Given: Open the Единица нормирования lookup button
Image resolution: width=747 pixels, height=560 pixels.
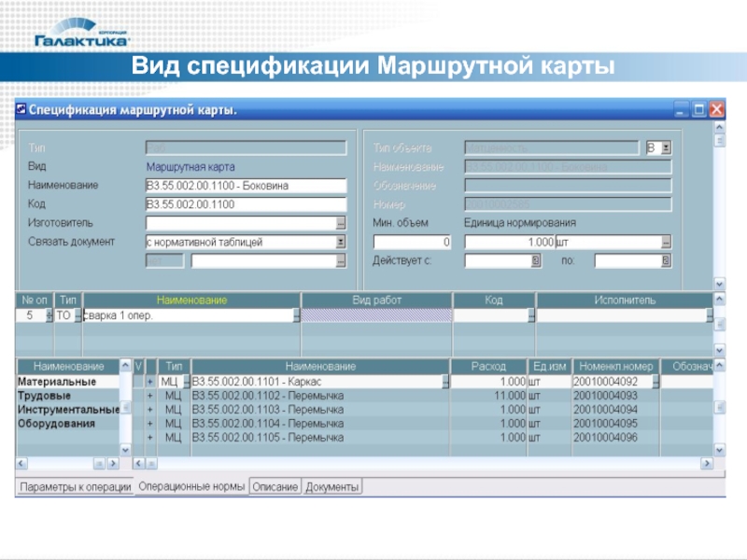Looking at the screenshot, I should (666, 242).
